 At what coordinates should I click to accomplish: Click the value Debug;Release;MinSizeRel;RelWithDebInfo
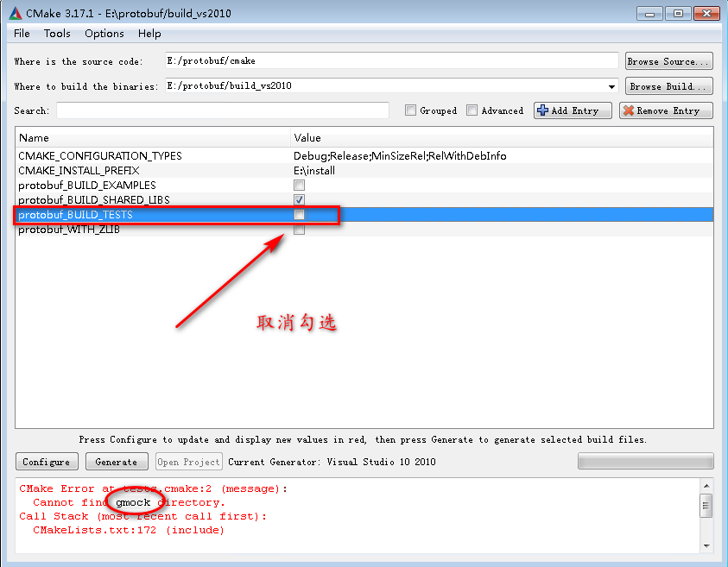[x=400, y=156]
